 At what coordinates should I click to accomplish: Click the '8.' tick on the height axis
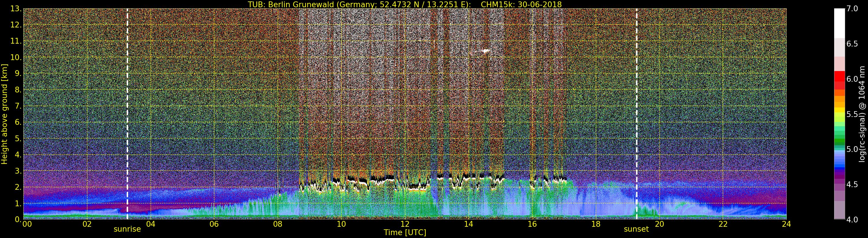18,90
